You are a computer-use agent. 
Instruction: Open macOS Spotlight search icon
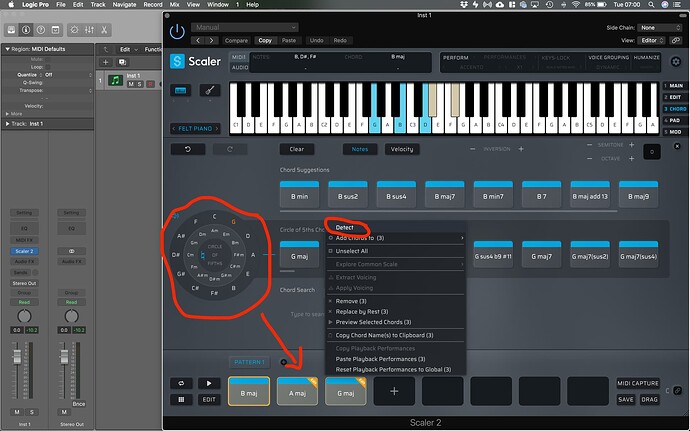pyautogui.click(x=651, y=4)
